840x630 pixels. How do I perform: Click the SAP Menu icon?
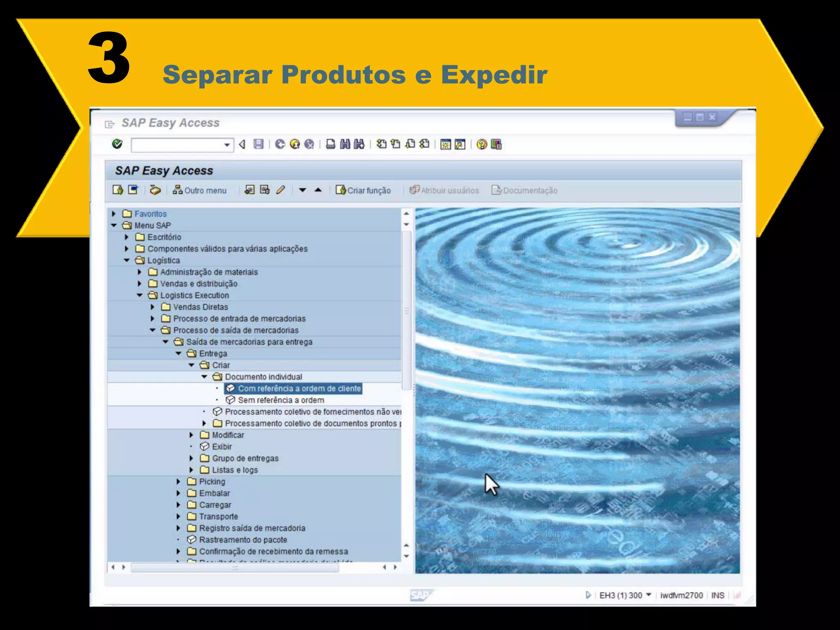coord(133,190)
